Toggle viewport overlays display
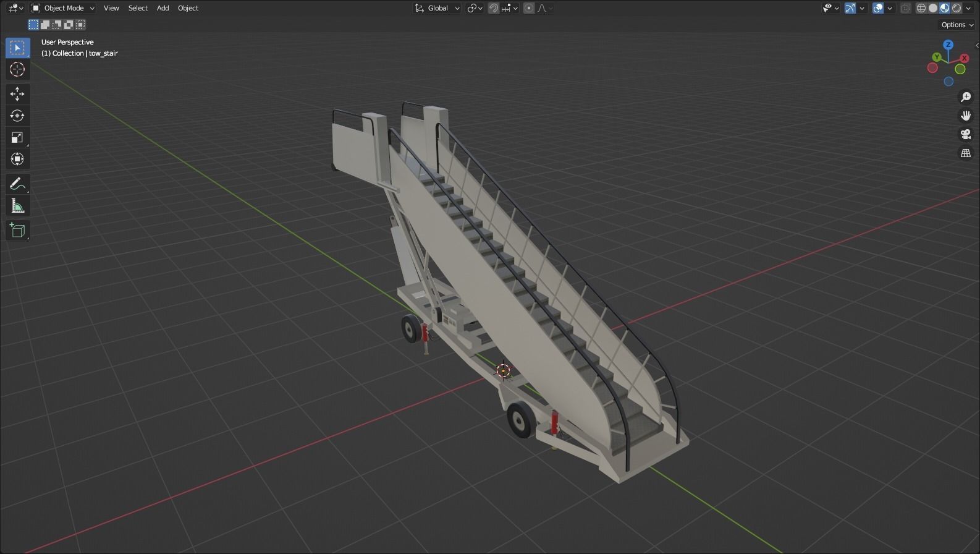The height and width of the screenshot is (554, 980). tap(878, 8)
